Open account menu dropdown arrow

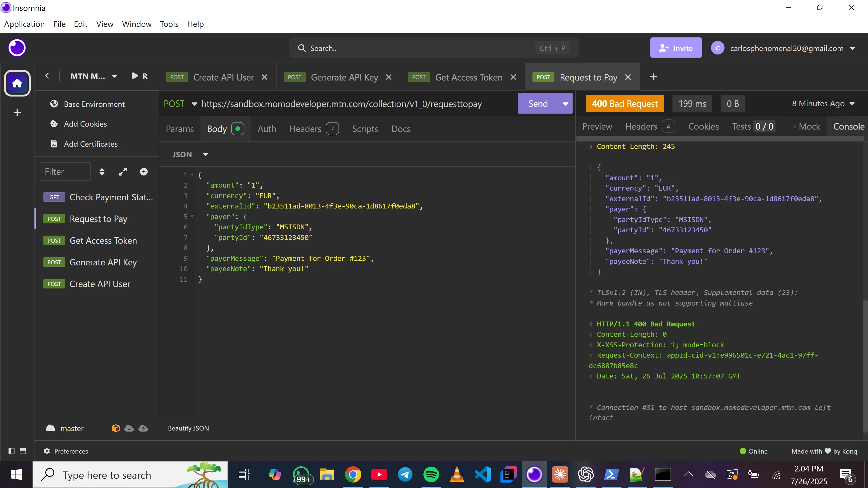[853, 48]
